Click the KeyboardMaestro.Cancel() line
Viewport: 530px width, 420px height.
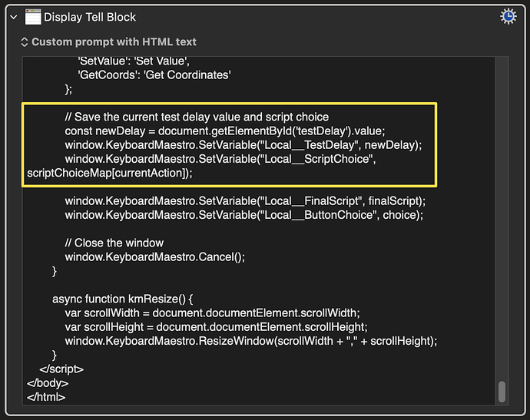coord(155,257)
